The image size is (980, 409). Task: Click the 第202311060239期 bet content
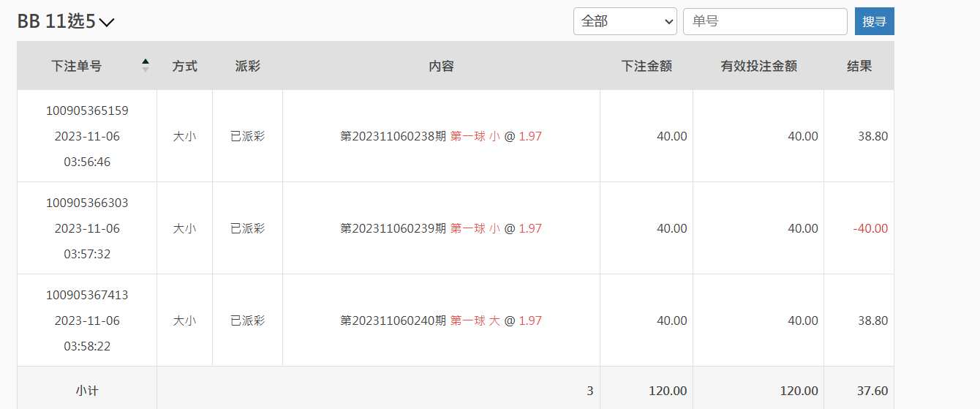(441, 228)
